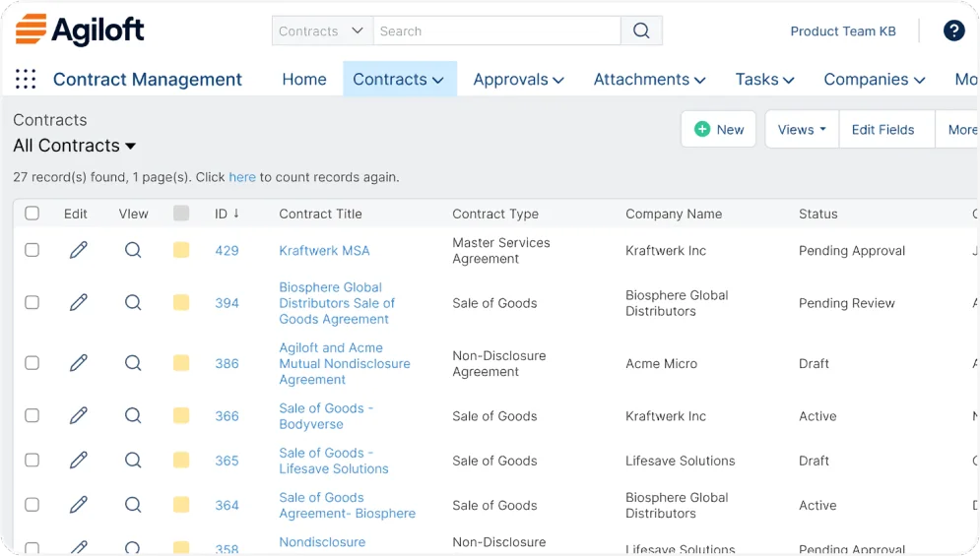Click the Contract Type column header
Viewport: 980px width, 556px height.
pyautogui.click(x=495, y=214)
